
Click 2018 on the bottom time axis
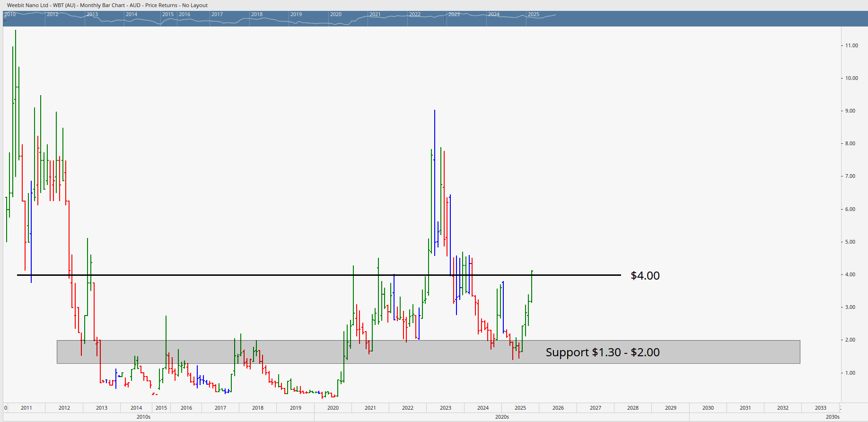pyautogui.click(x=258, y=408)
